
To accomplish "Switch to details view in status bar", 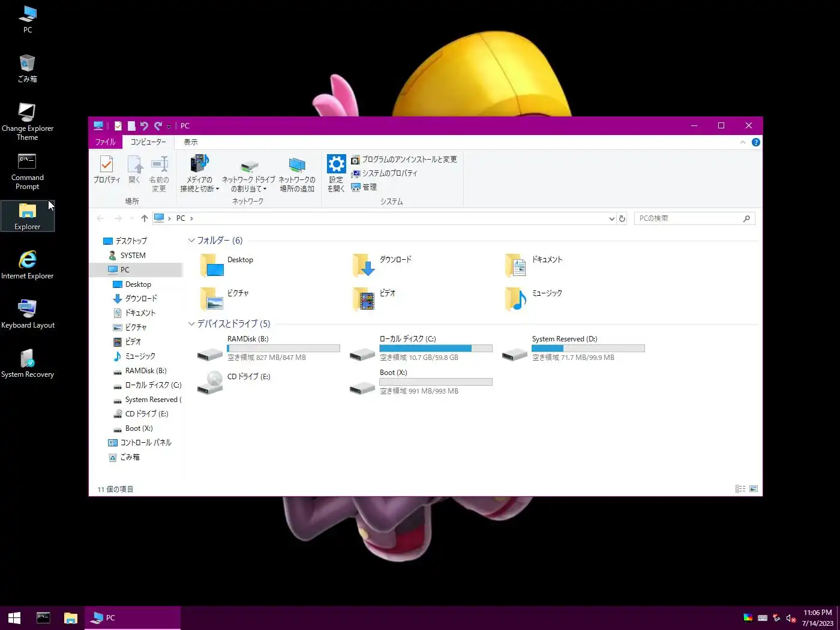I will [740, 490].
